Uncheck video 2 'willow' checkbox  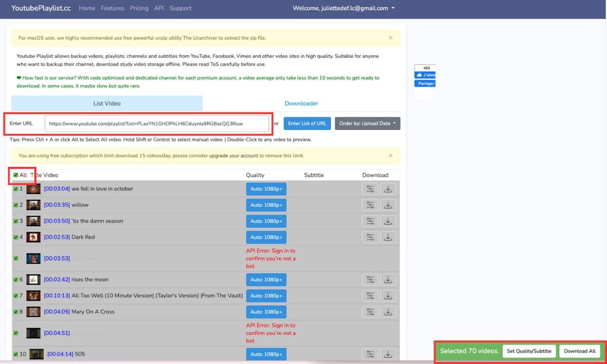16,205
